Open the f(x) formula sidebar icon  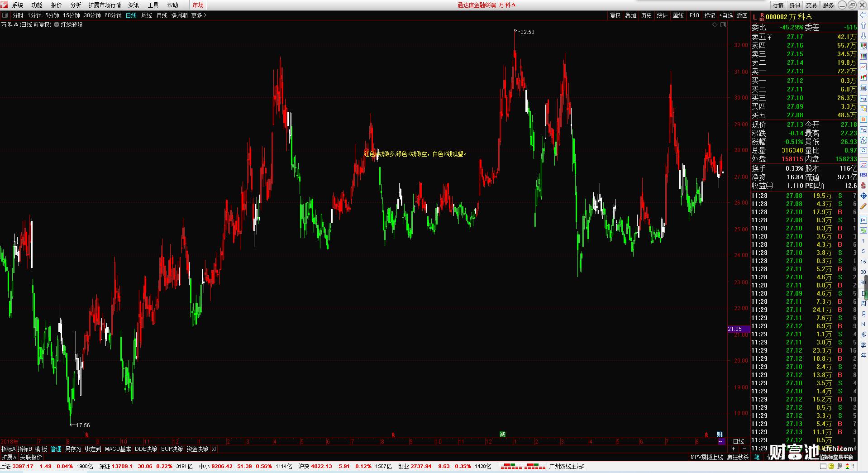863,140
